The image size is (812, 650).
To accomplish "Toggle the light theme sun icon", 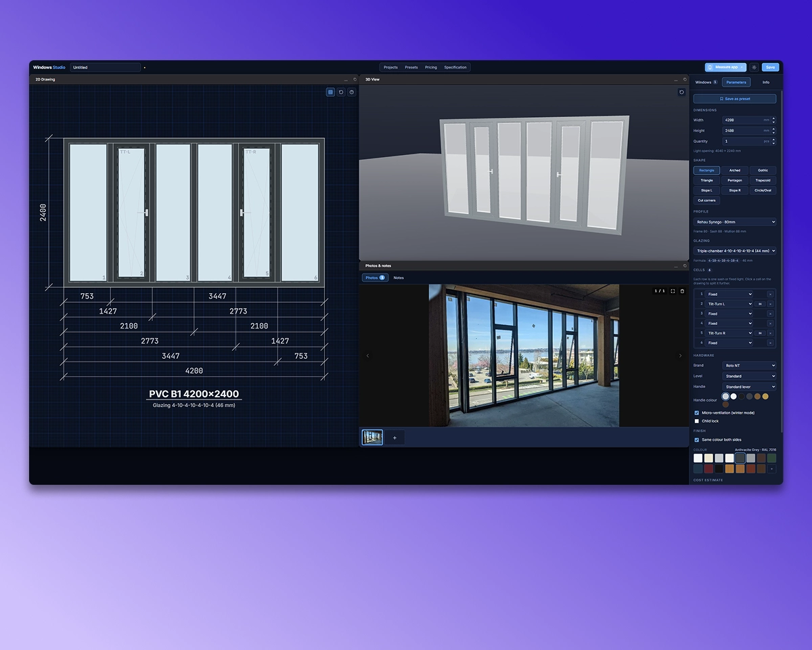I will (754, 68).
